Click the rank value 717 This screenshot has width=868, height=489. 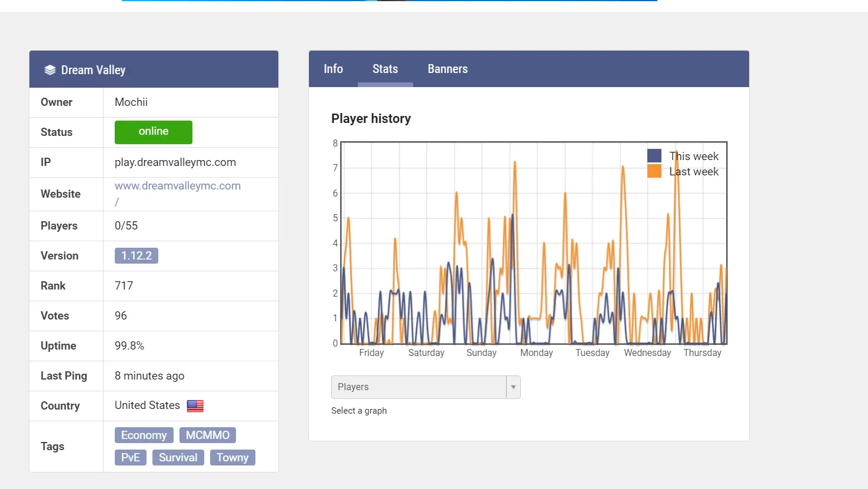[x=124, y=286]
